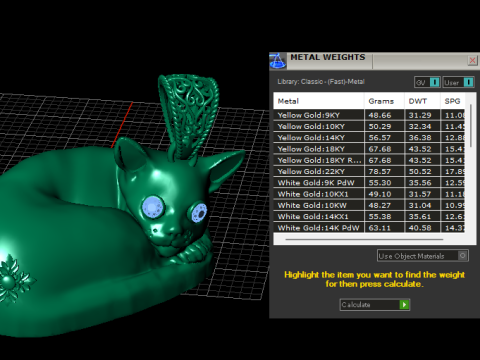
Task: Click the 49.10 grams value
Action: coord(380,194)
